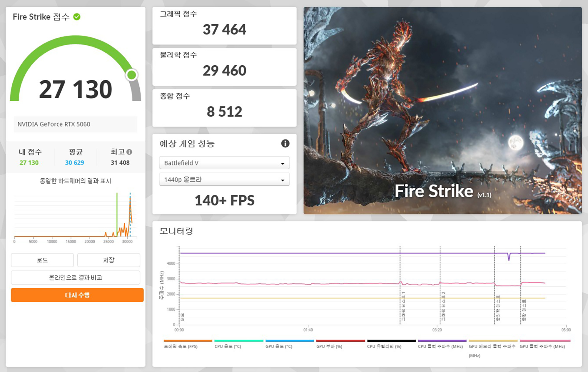Click the yellow GPU 메모리 클럭 주파수 legend swatch

click(x=493, y=341)
